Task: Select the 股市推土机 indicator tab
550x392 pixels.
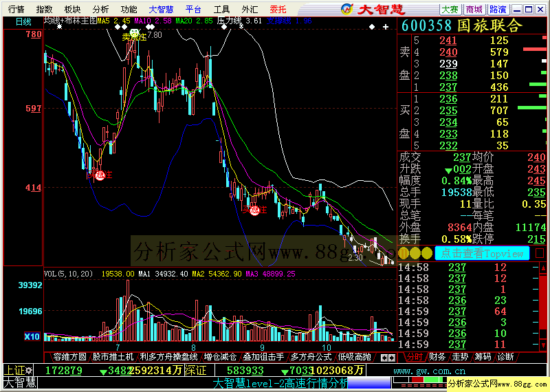Action: point(113,357)
